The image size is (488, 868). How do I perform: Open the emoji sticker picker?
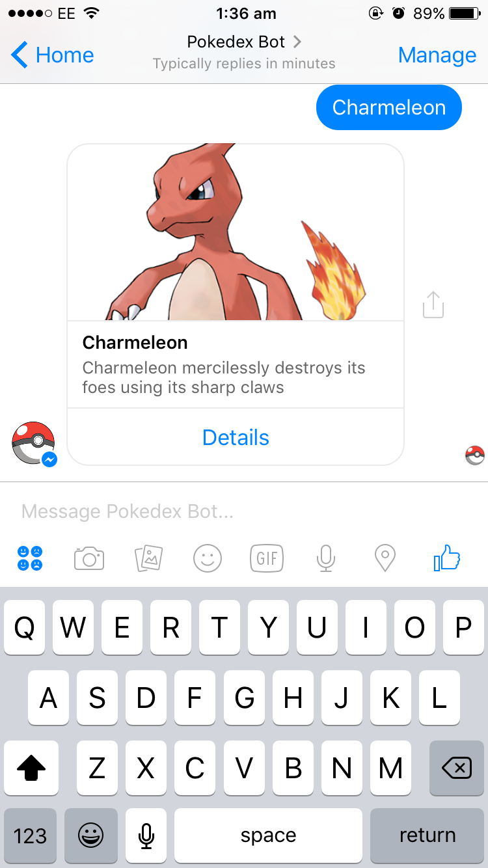(208, 558)
